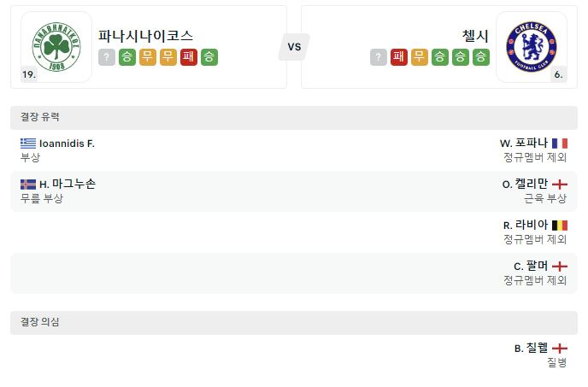Open Panathinaikos' grey question mark upcoming match badge
Screen dimensions: 588x387
pos(107,57)
